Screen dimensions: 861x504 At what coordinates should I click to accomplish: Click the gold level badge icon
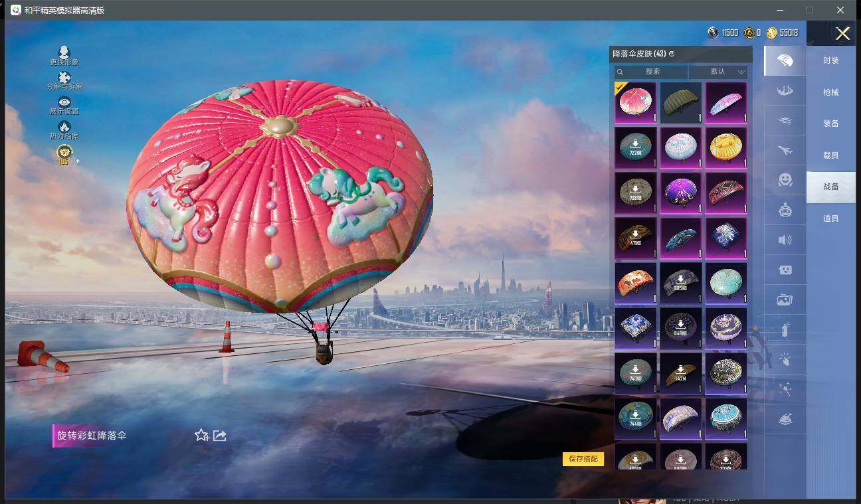[64, 154]
